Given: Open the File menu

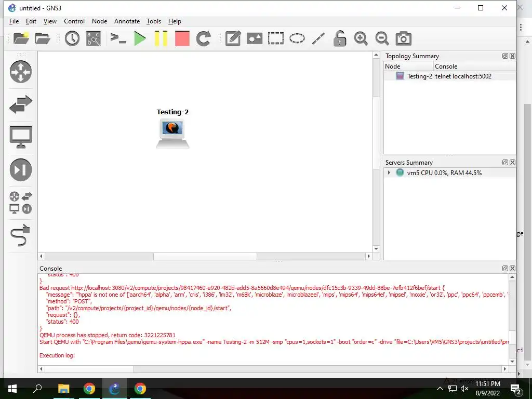Looking at the screenshot, I should [14, 21].
